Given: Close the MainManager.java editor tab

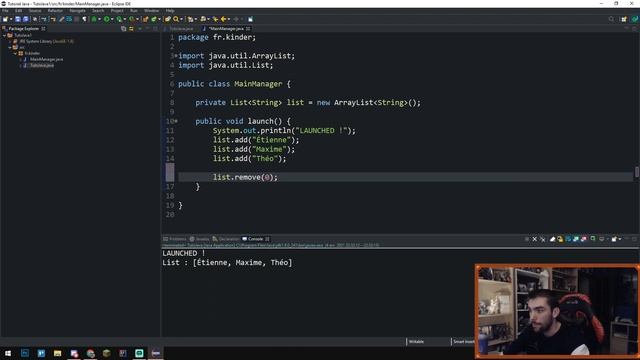Looking at the screenshot, I should coord(248,29).
